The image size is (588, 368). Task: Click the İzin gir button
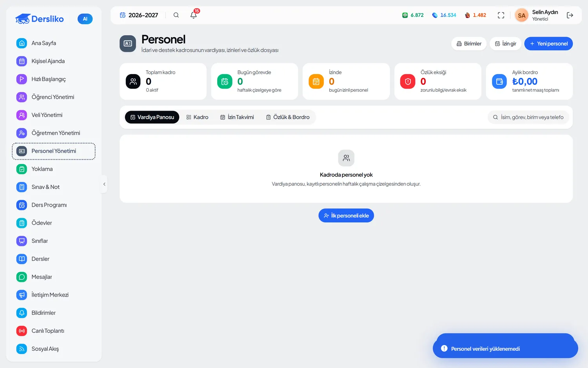[505, 44]
